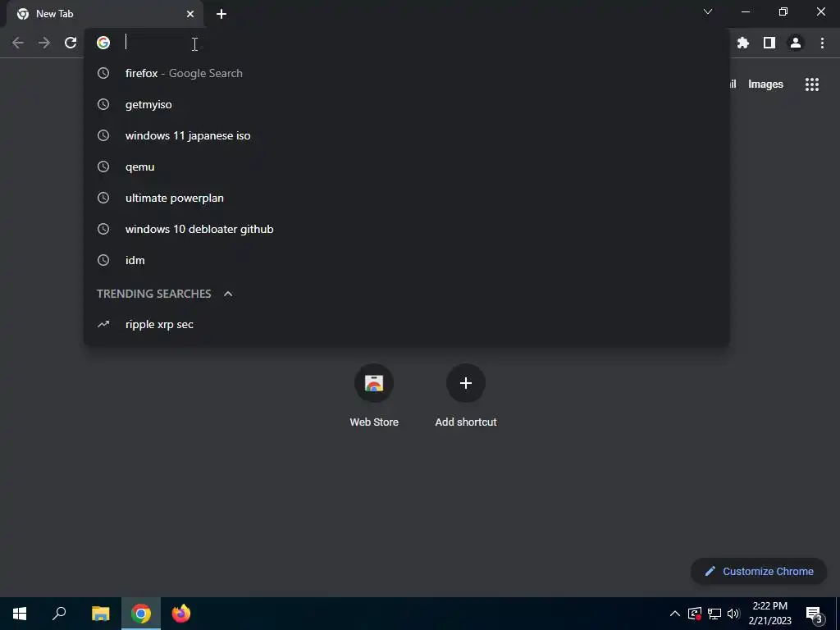Open the Windows Start menu

pos(20,614)
